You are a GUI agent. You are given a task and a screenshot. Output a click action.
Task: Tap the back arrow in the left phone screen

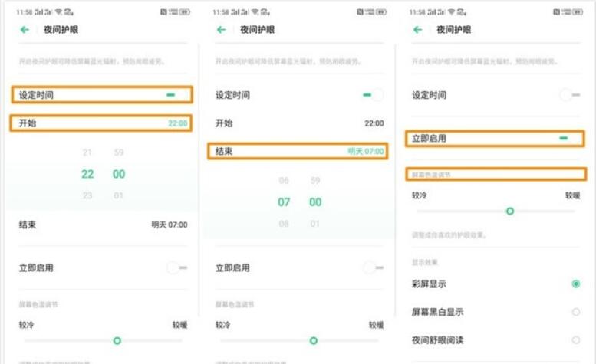click(x=25, y=30)
